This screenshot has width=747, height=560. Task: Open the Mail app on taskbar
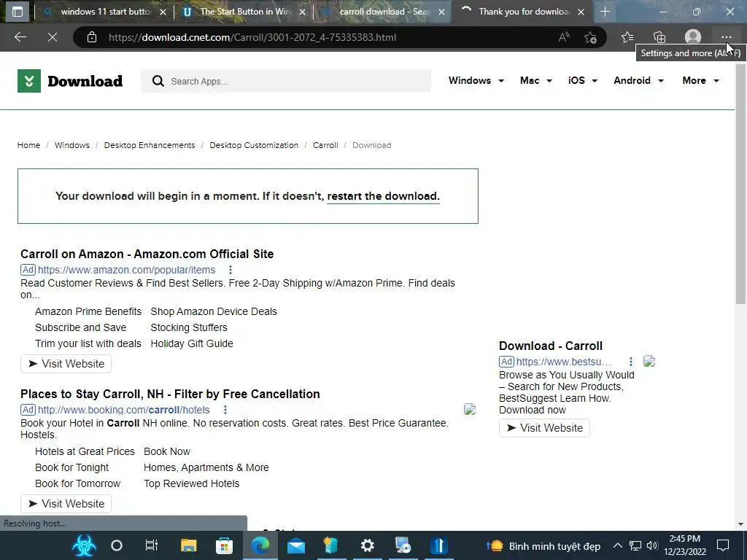[296, 545]
